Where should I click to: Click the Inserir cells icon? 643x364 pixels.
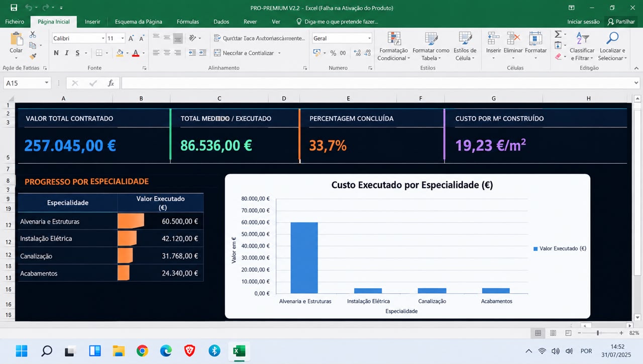click(x=493, y=39)
